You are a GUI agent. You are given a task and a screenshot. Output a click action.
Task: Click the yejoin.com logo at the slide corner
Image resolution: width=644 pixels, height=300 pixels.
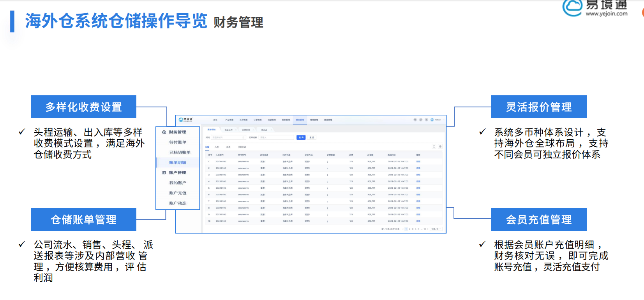pos(595,8)
